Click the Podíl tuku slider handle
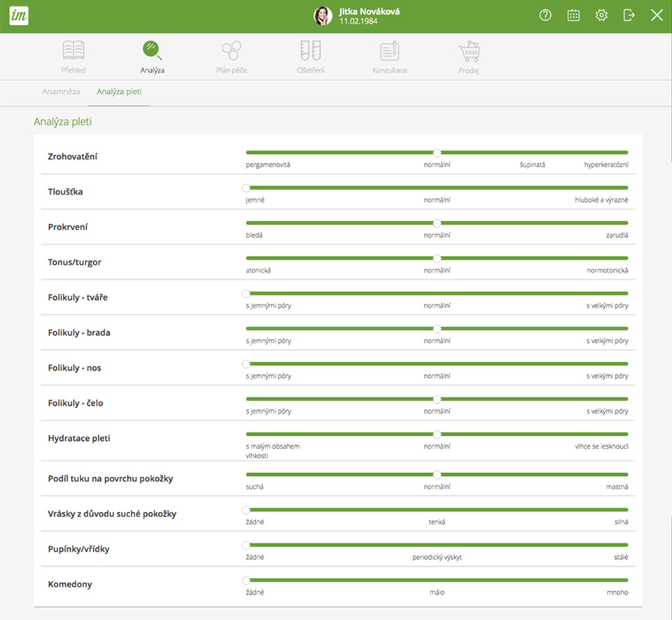This screenshot has height=620, width=672. click(x=437, y=474)
